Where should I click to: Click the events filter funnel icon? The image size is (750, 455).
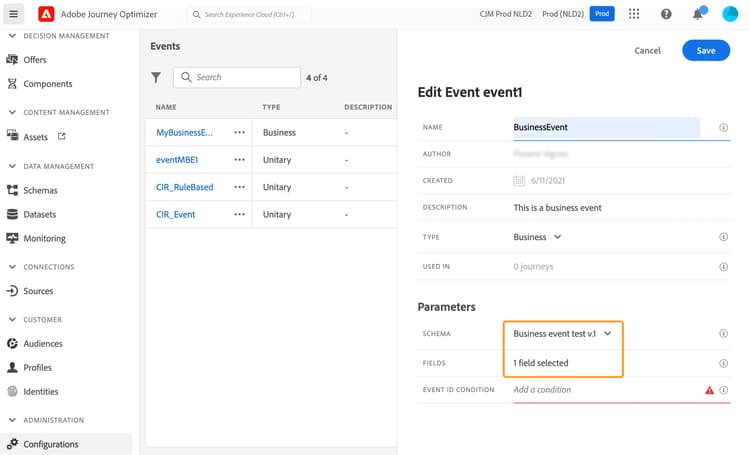[x=156, y=77]
